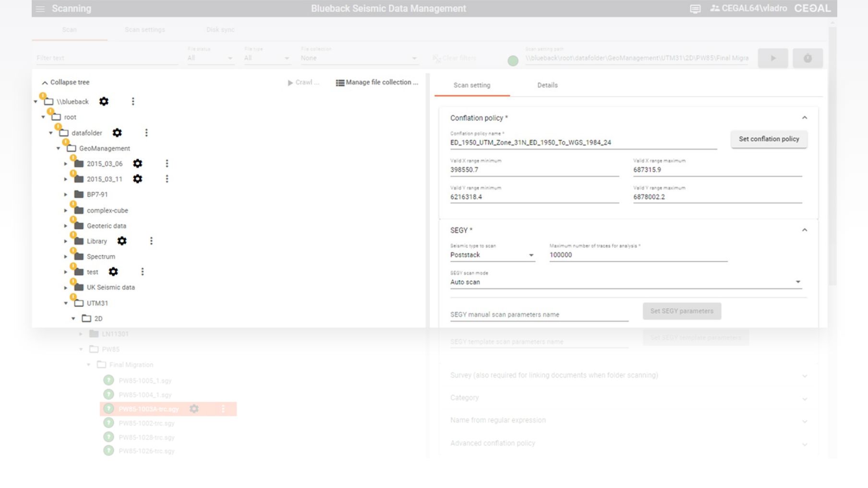
Task: Collapse the Conflation policy section
Action: (805, 118)
